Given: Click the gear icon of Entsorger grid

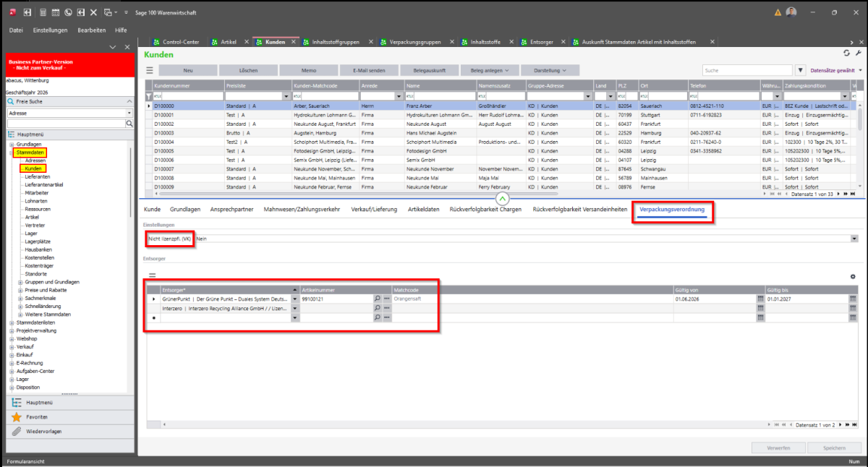Looking at the screenshot, I should (x=853, y=276).
